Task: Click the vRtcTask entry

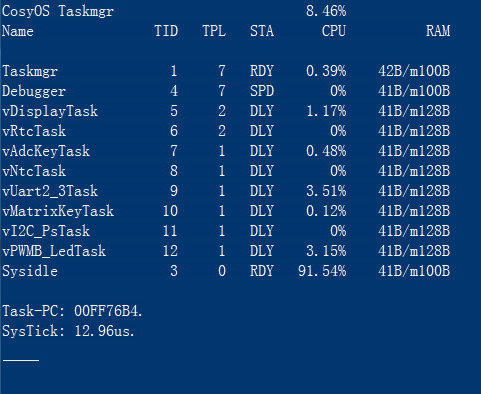Action: (x=34, y=131)
